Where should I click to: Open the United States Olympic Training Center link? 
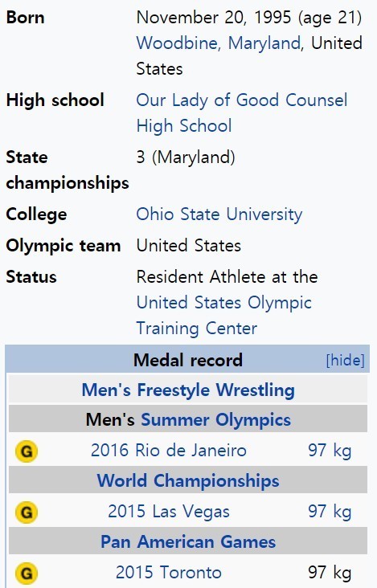224,316
